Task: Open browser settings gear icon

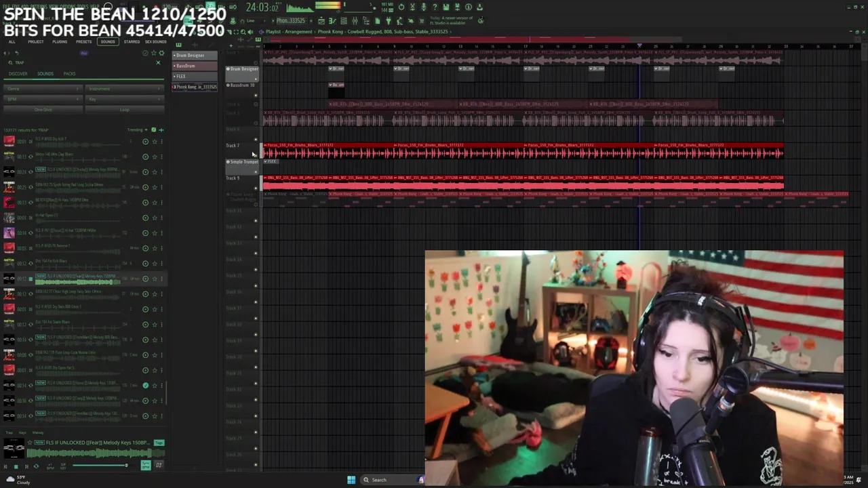Action: click(x=161, y=53)
